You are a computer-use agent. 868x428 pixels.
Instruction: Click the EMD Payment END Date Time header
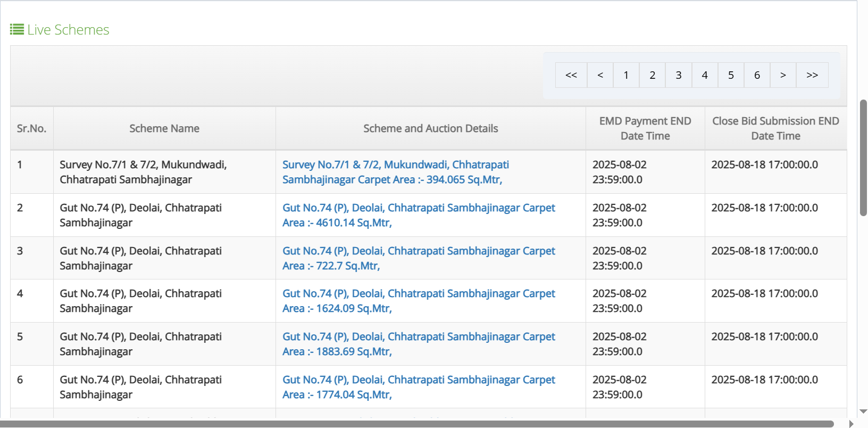tap(645, 128)
